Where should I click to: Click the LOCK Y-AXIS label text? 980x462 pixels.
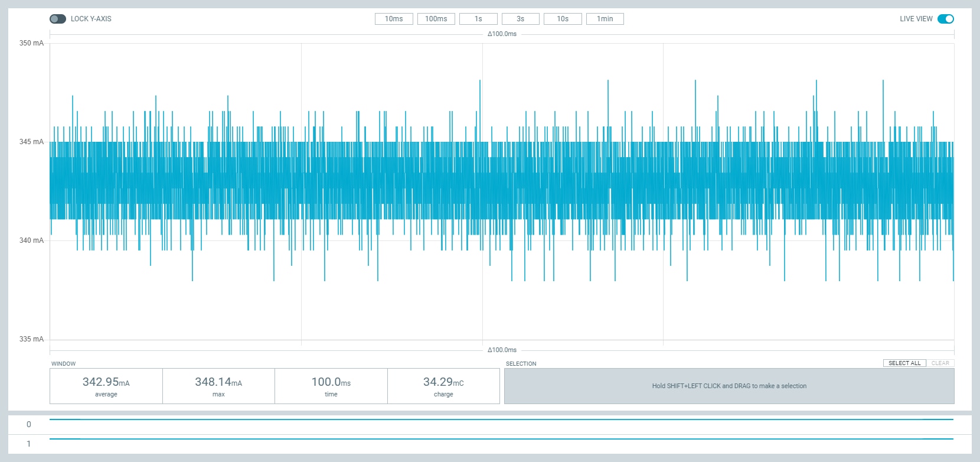point(91,19)
